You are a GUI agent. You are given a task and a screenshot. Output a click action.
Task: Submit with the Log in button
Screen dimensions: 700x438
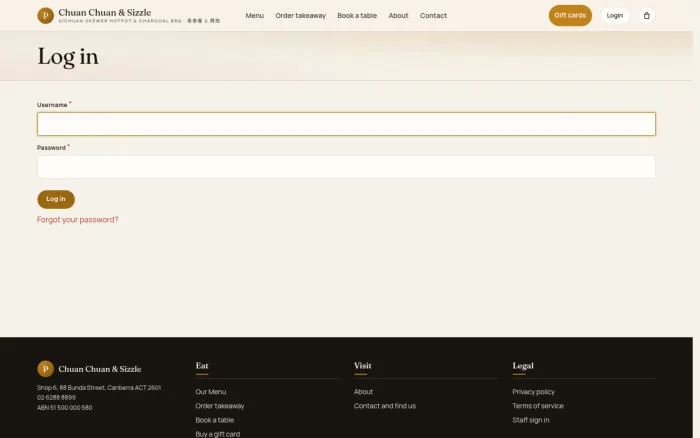click(56, 199)
